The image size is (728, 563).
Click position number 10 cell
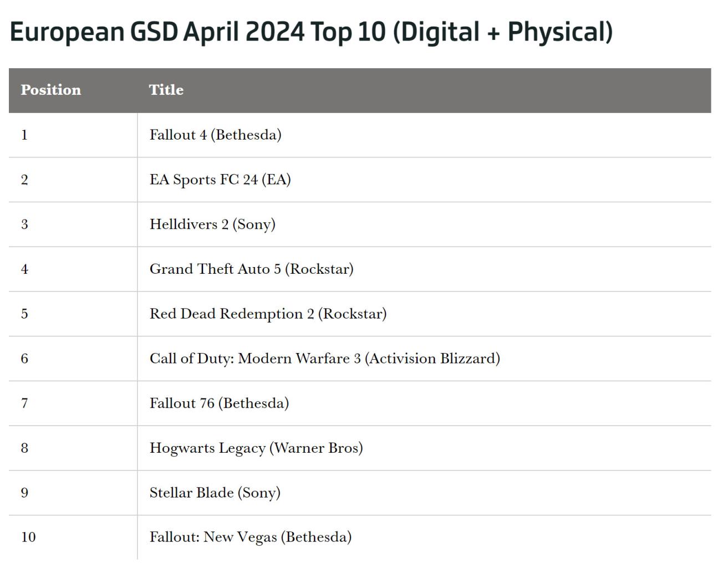tap(28, 537)
